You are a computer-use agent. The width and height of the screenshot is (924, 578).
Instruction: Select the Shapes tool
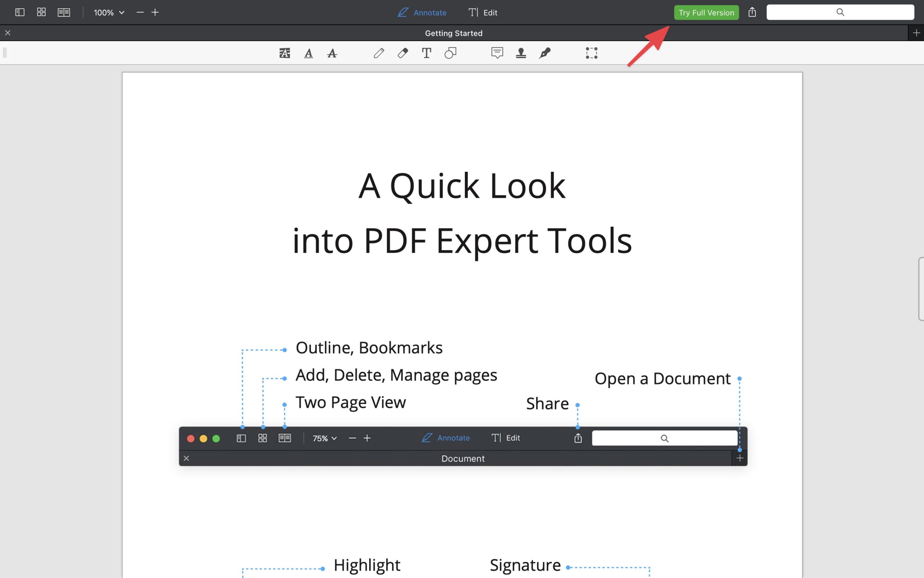pos(450,53)
